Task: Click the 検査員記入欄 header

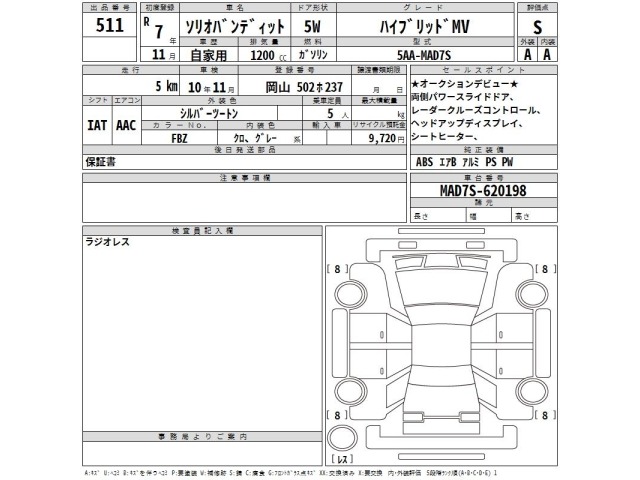Action: point(202,231)
